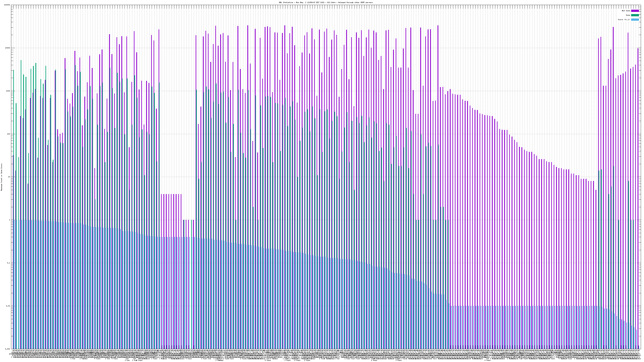644x362 pixels.
Task: Select the 'Score (0..1)' legend label
Action: pos(624,20)
